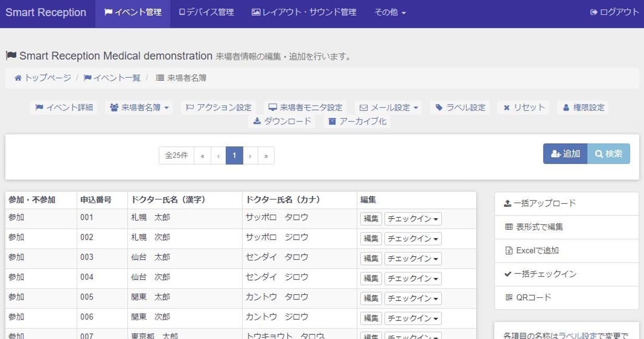This screenshot has width=644, height=339.
Task: Open レイアウト・サウンド管理 tab
Action: (304, 12)
